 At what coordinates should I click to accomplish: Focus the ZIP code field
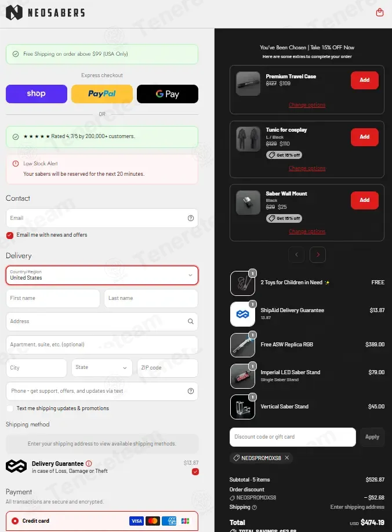168,368
